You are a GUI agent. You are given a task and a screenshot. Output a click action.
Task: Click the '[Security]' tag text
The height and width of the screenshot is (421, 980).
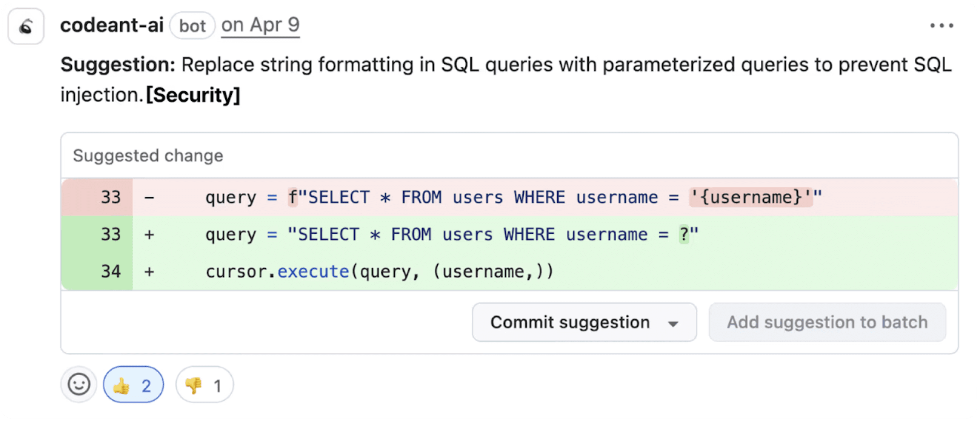[193, 95]
